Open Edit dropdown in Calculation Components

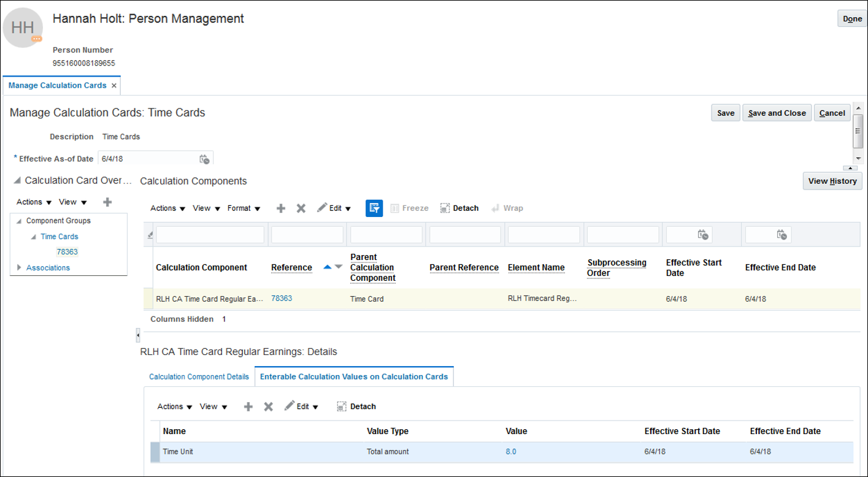pyautogui.click(x=335, y=208)
